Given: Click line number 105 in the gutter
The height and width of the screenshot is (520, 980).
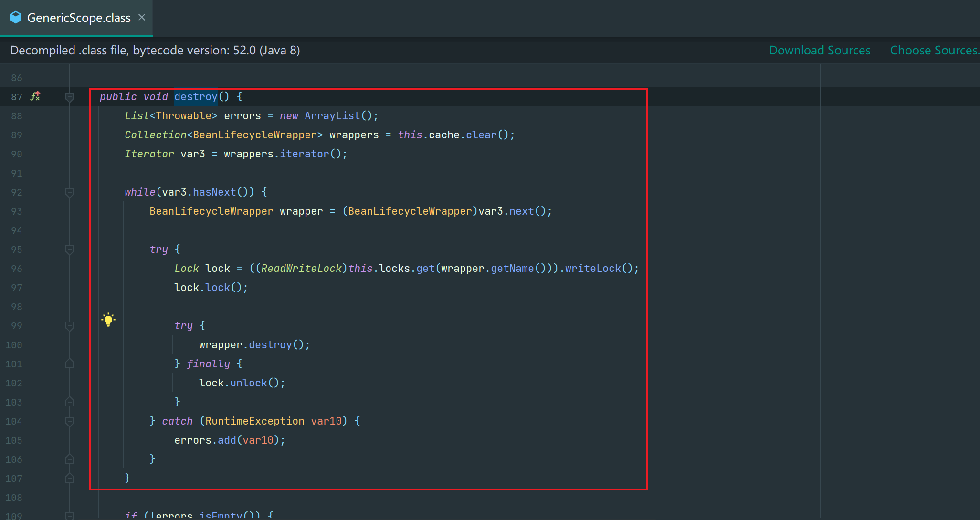Looking at the screenshot, I should point(14,440).
